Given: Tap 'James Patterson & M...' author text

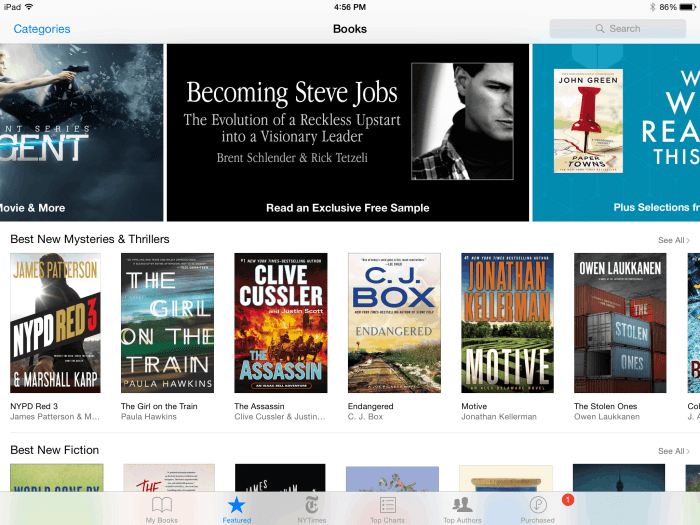Looking at the screenshot, I should point(55,417).
